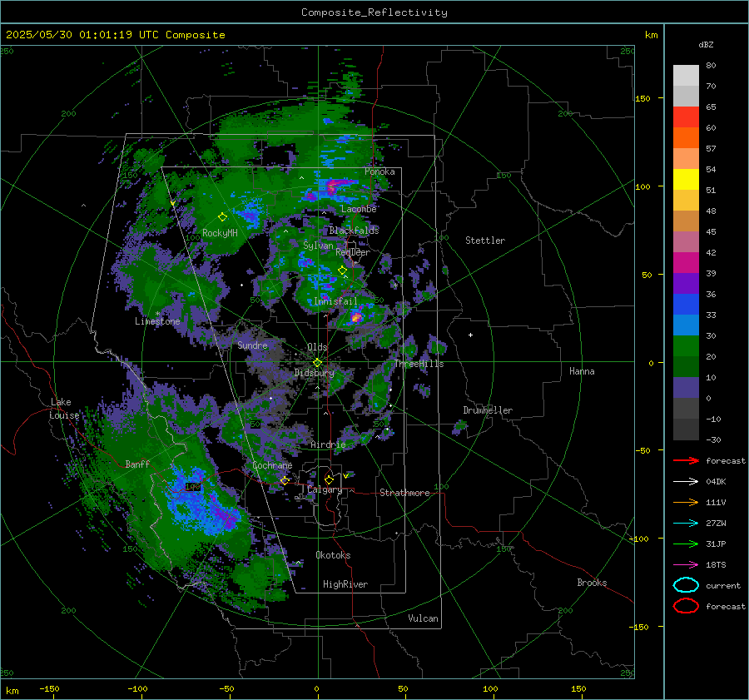749x700 pixels.
Task: Click the Stettler city label
Action: click(485, 241)
